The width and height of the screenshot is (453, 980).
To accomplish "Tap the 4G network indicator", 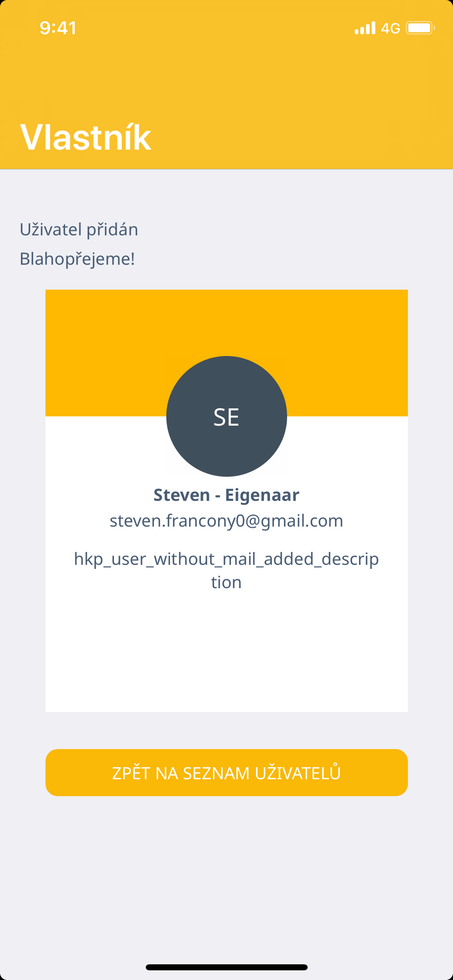I will pyautogui.click(x=390, y=28).
